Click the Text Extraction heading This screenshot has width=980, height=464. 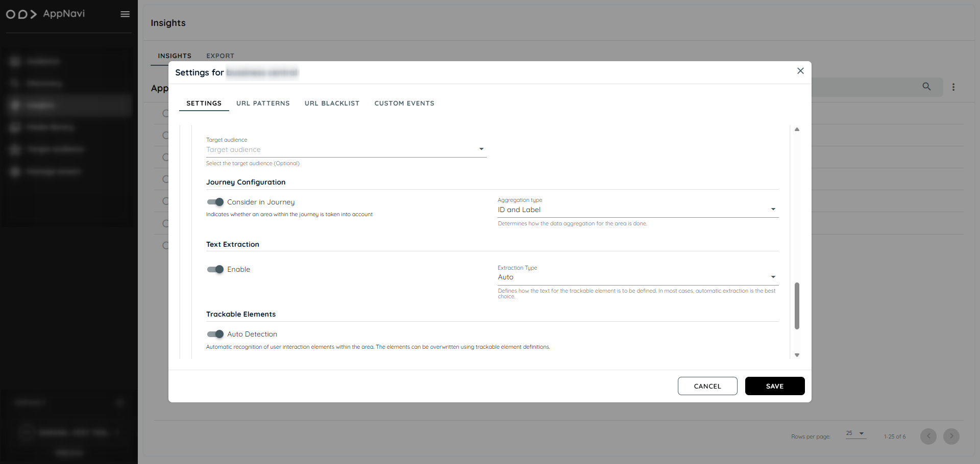point(233,244)
